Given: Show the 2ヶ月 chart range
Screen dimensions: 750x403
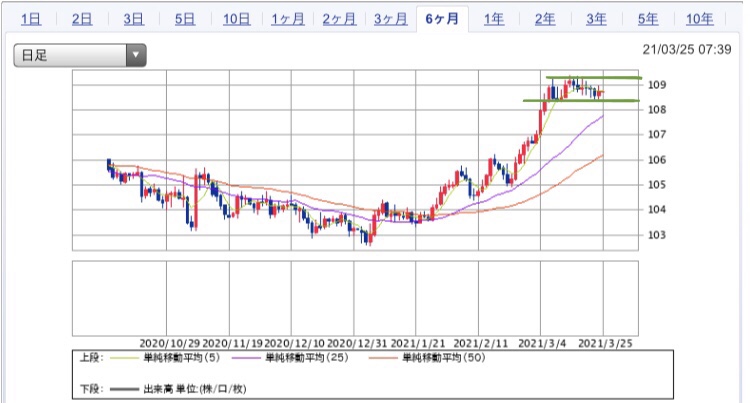Looking at the screenshot, I should pyautogui.click(x=339, y=19).
